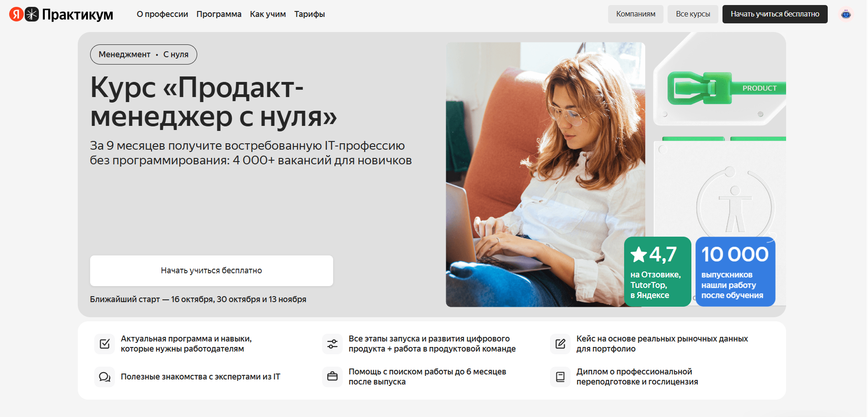Click the checkmark icon beside "Актуальная программа"
This screenshot has width=868, height=417.
click(x=104, y=344)
